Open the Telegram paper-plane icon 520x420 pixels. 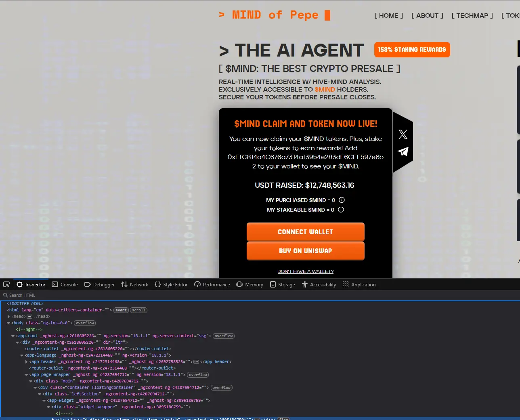coord(403,151)
